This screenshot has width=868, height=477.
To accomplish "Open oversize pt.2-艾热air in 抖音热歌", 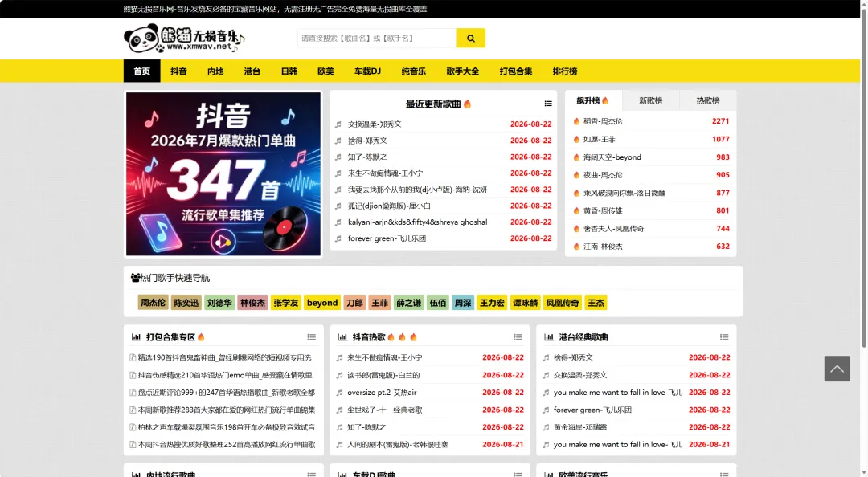I will pyautogui.click(x=382, y=393).
